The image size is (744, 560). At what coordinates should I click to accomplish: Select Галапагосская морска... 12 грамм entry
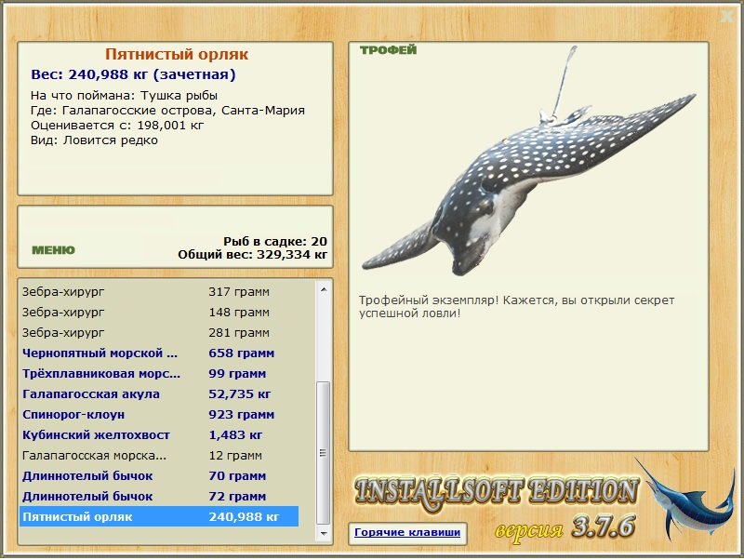pyautogui.click(x=159, y=456)
